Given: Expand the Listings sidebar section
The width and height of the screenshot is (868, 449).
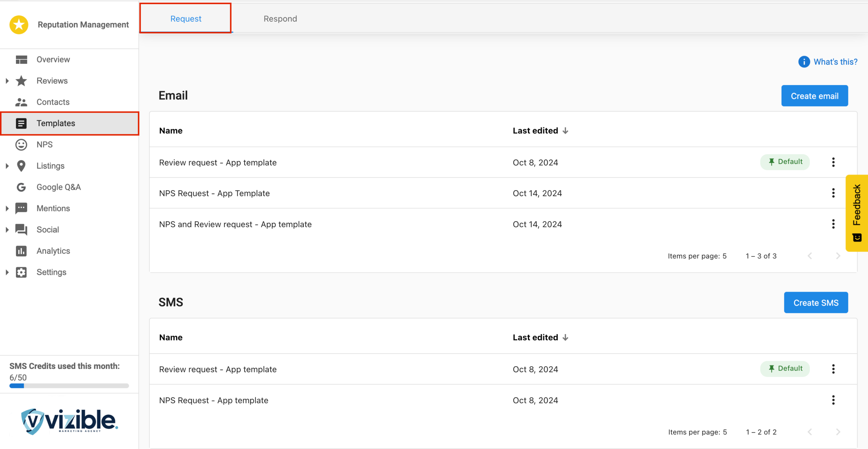Looking at the screenshot, I should 7,166.
